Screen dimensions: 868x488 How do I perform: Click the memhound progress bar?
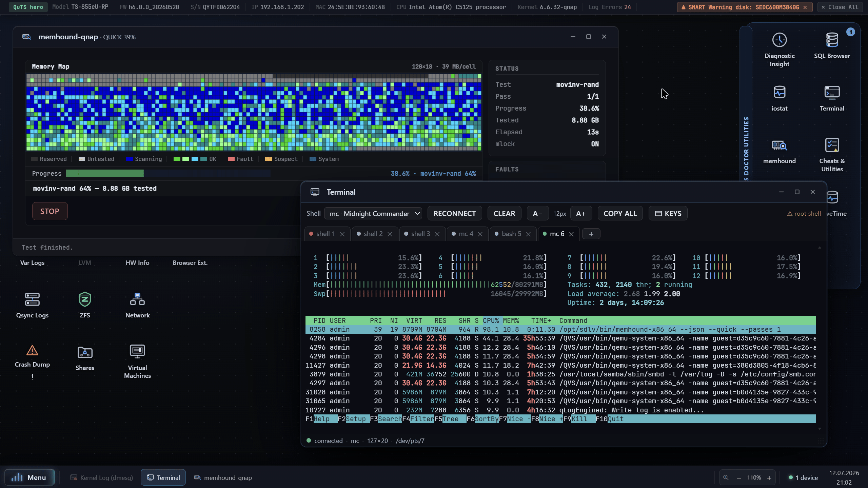168,173
